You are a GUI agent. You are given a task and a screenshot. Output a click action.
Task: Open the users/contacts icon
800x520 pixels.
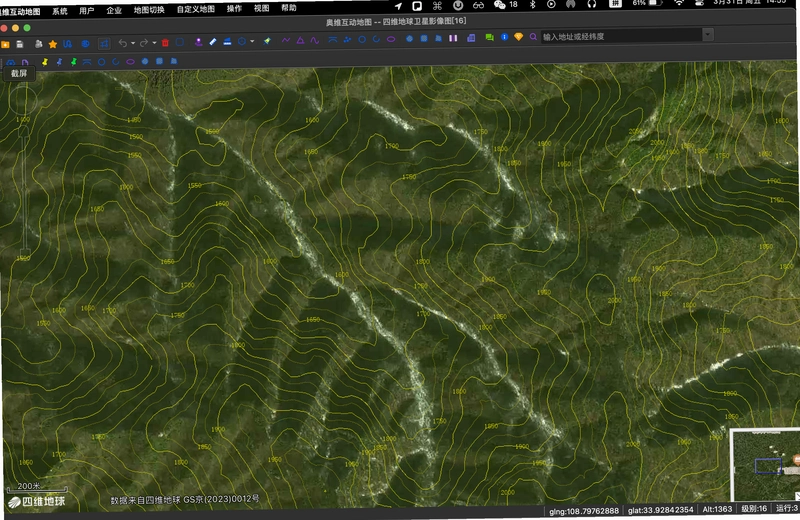click(x=38, y=44)
